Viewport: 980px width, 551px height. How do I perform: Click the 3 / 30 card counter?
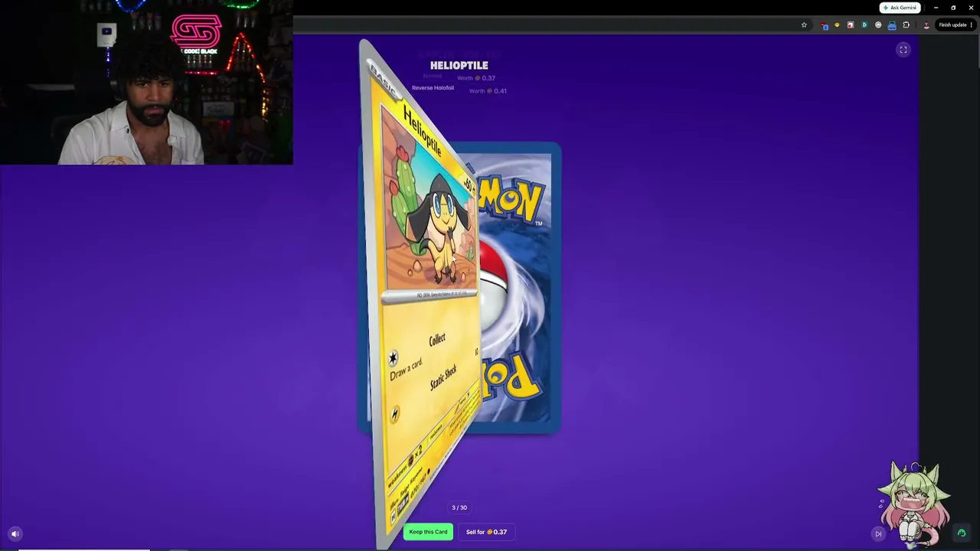coord(459,507)
